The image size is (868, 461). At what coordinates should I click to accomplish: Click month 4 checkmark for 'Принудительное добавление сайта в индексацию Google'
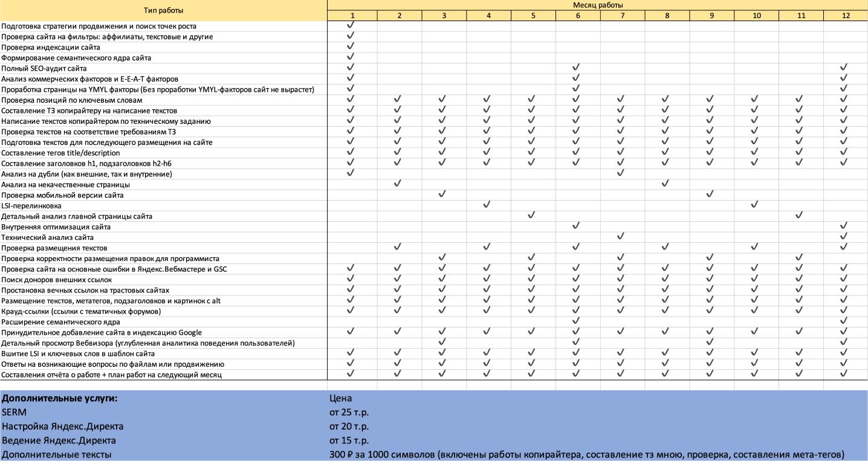click(487, 331)
